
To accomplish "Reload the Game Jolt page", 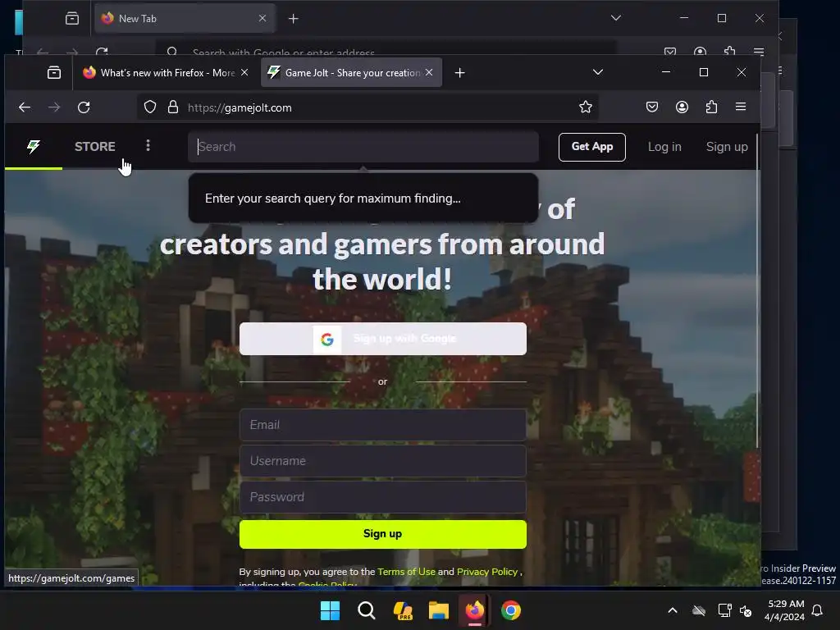I will click(x=84, y=107).
